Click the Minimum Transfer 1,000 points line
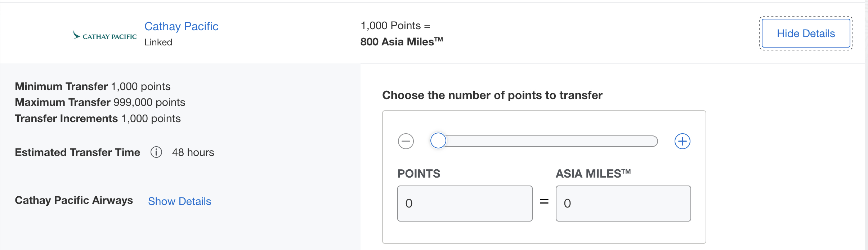This screenshot has height=250, width=868. pos(93,86)
